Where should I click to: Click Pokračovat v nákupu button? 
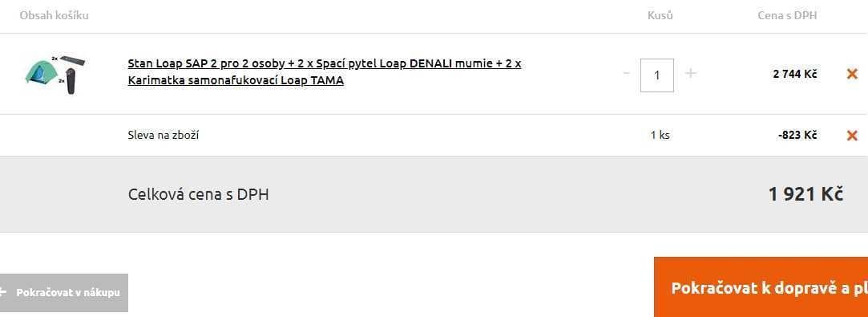(63, 293)
